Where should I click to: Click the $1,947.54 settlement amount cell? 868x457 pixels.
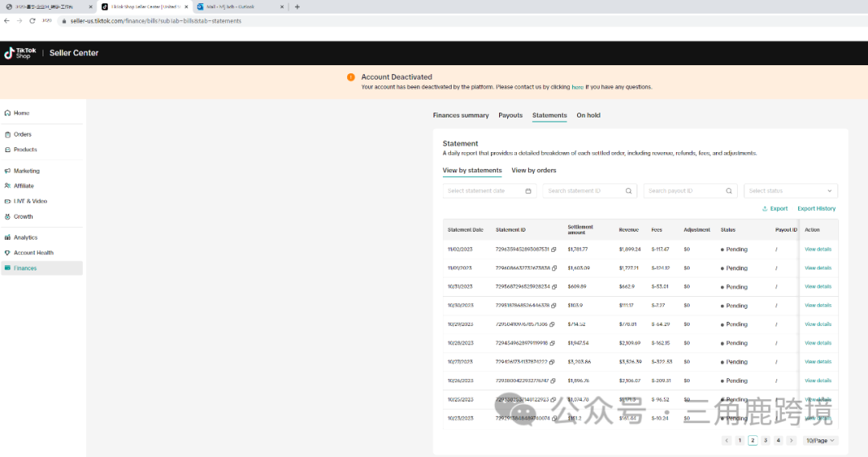pyautogui.click(x=579, y=344)
